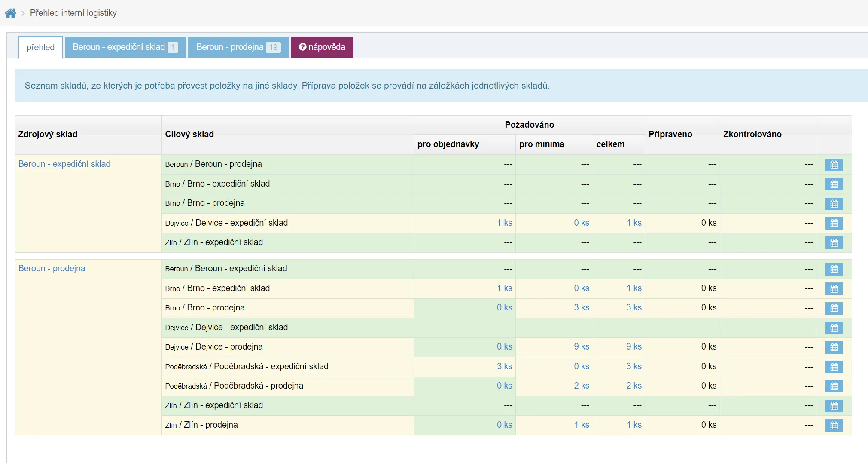The image size is (868, 463).
Task: Click 1 ks pro objednávky in second Brno - expediční sklad row
Action: [505, 288]
